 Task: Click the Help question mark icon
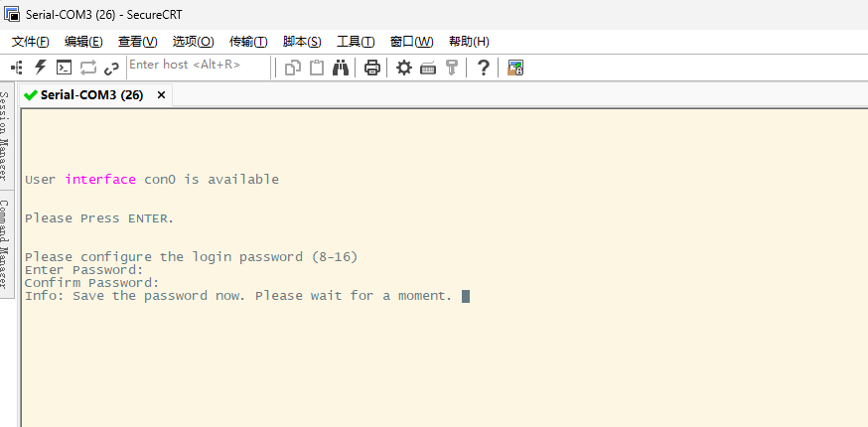click(x=484, y=69)
